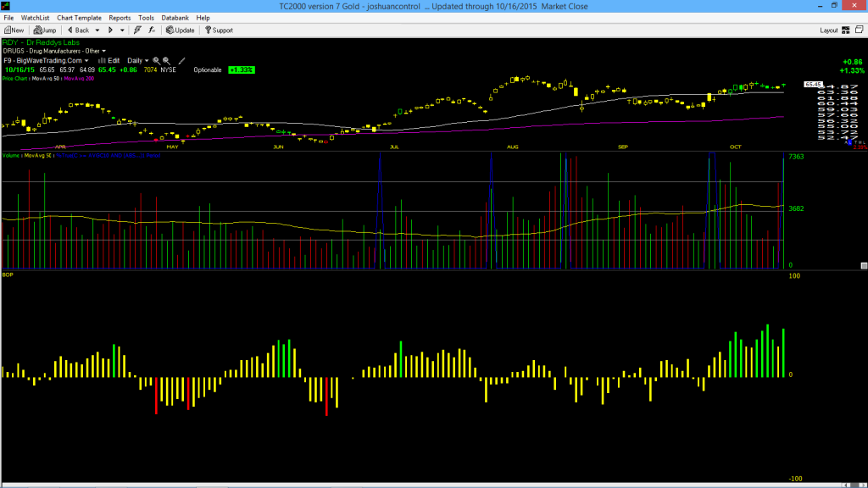This screenshot has height=488, width=868.
Task: Update the databank via Update button
Action: (181, 30)
